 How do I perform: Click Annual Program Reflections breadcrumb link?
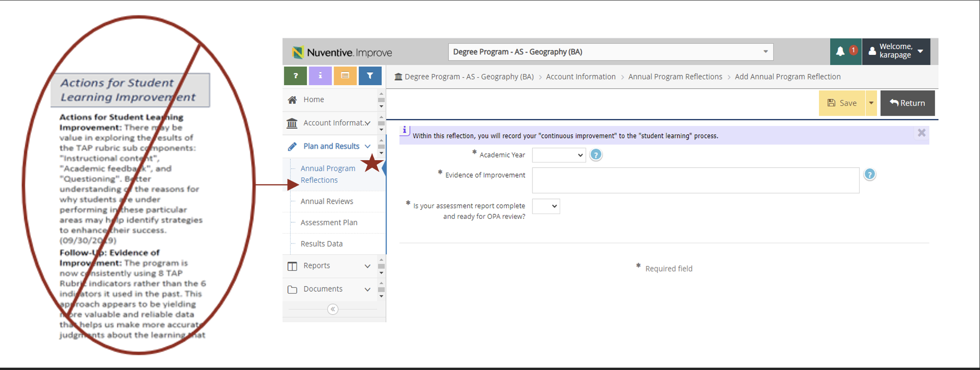coord(675,77)
